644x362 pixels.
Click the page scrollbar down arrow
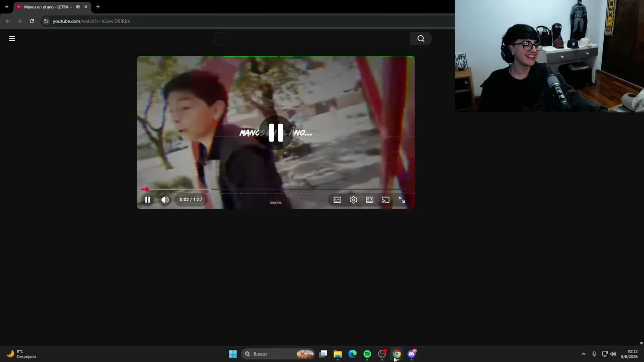(641, 343)
